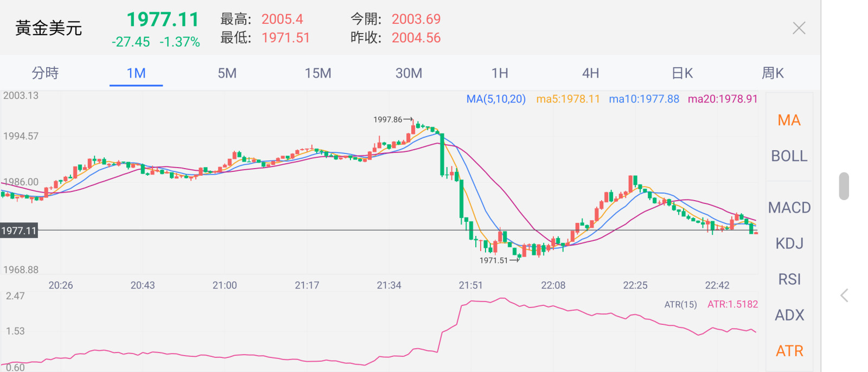Image resolution: width=868 pixels, height=372 pixels.
Task: Select the ATR indicator
Action: pyautogui.click(x=789, y=351)
